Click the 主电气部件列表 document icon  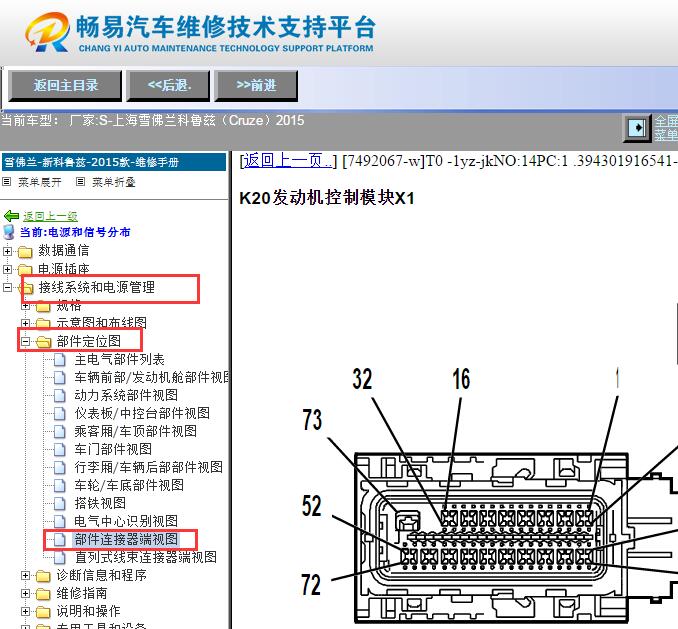[x=60, y=359]
